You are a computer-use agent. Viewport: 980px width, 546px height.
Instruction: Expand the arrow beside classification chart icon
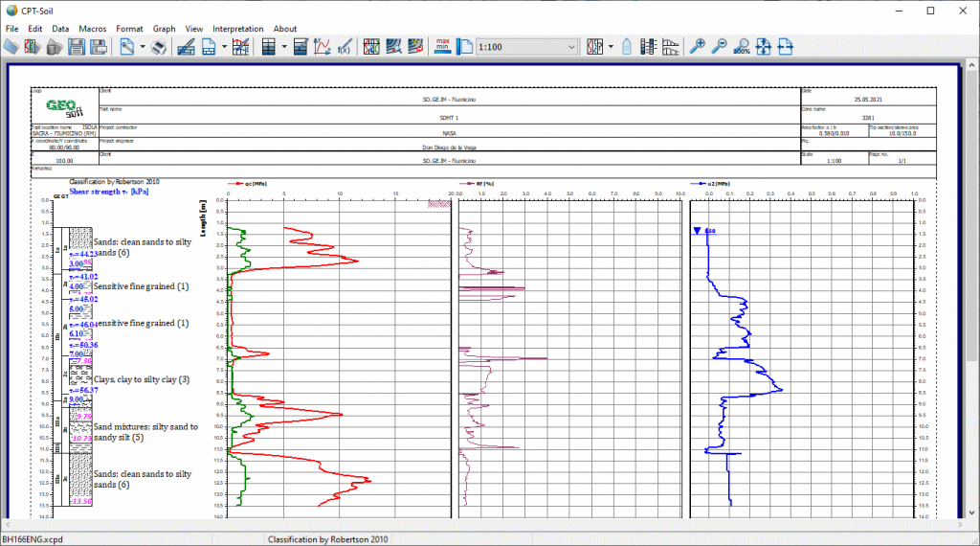tap(611, 46)
